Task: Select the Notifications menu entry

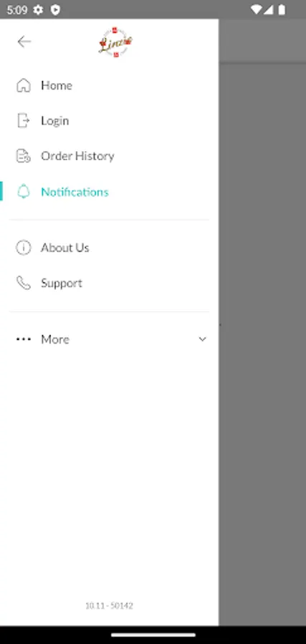Action: coord(110,192)
